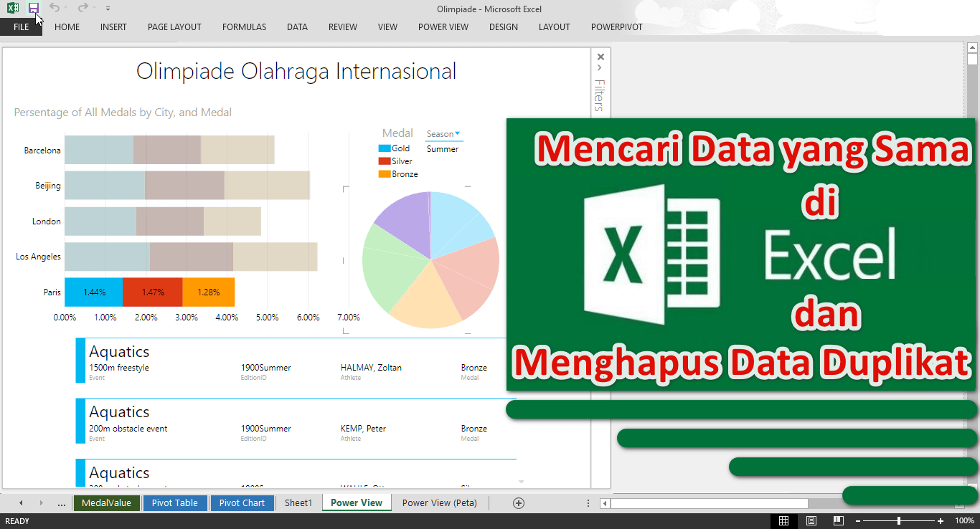The width and height of the screenshot is (980, 529).
Task: Select the Paris gold 1.44% bar segment
Action: click(x=94, y=292)
